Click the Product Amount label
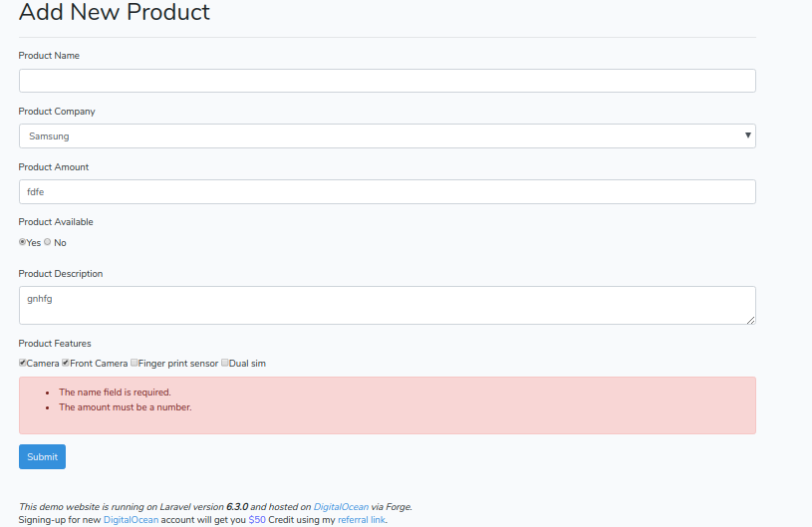Image resolution: width=812 pixels, height=527 pixels. point(54,167)
